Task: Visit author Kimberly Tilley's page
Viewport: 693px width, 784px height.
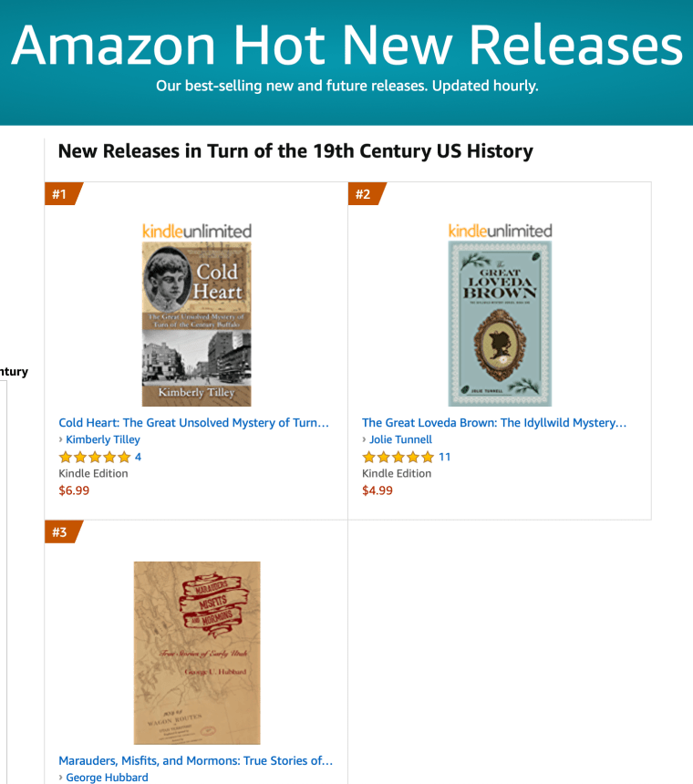Action: [103, 439]
